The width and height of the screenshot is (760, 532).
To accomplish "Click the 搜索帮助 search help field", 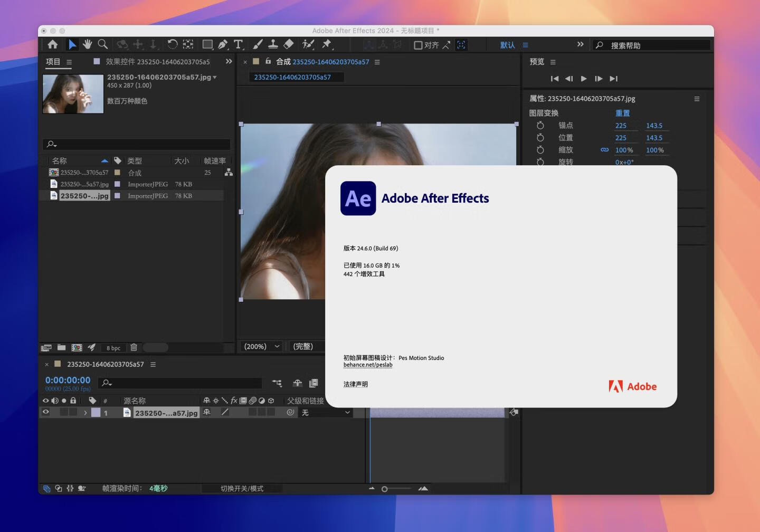I will click(x=652, y=45).
